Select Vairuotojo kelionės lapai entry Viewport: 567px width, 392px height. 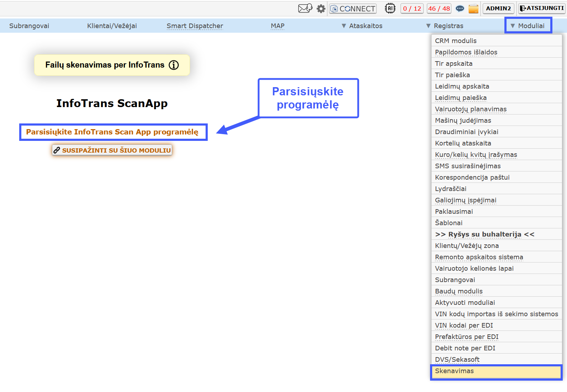click(x=496, y=268)
